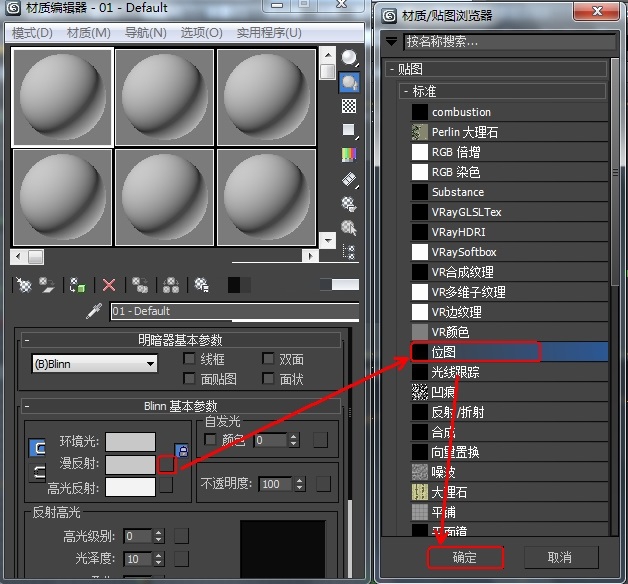Click the 自发光 value spinner arrows

(x=294, y=440)
